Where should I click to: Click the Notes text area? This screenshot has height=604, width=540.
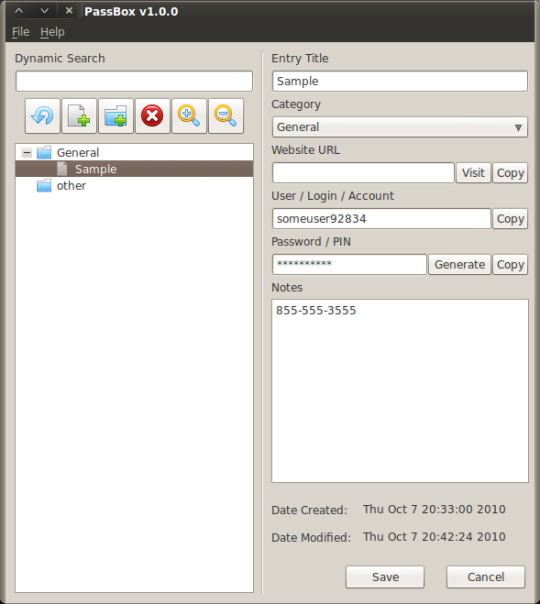click(x=400, y=391)
